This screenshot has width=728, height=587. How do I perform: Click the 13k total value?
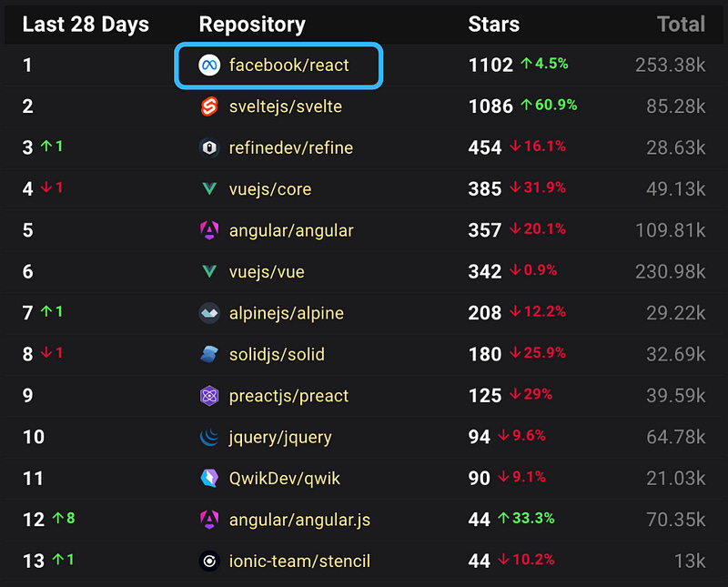point(690,561)
